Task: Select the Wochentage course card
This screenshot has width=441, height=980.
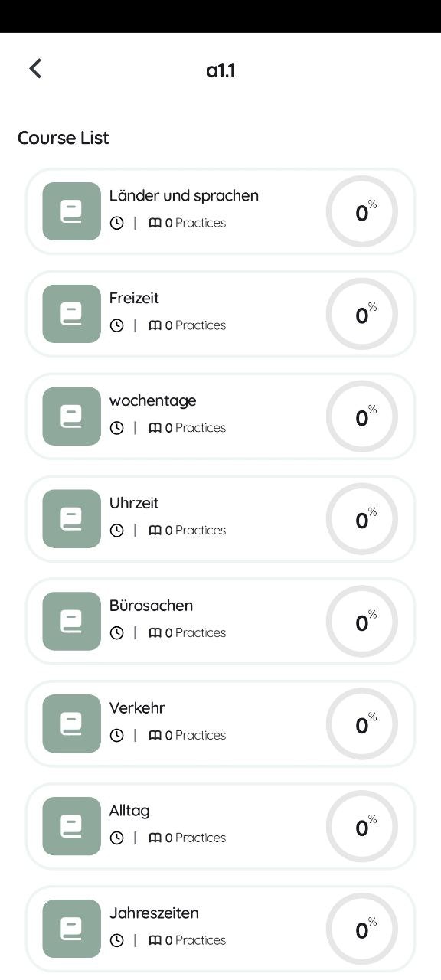Action: click(x=220, y=416)
